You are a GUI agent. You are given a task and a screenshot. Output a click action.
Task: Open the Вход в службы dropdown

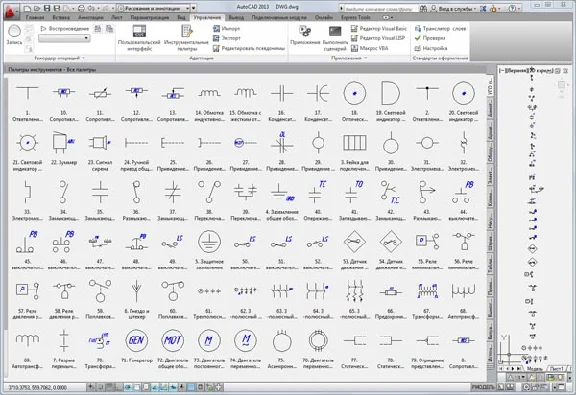[457, 8]
